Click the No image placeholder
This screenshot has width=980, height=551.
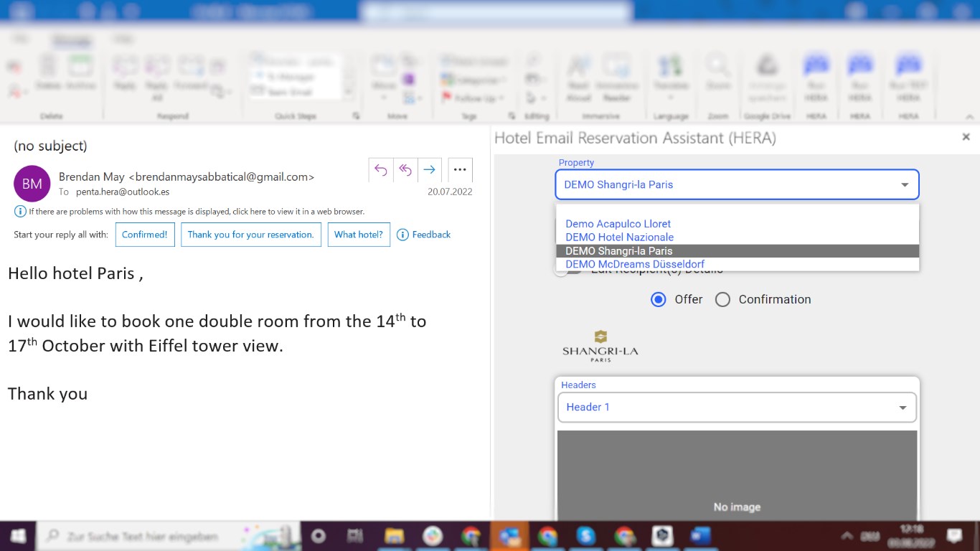pyautogui.click(x=737, y=475)
